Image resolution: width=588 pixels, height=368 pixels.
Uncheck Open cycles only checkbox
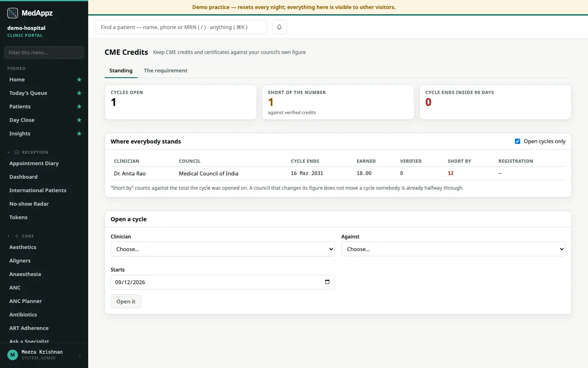[x=517, y=141]
